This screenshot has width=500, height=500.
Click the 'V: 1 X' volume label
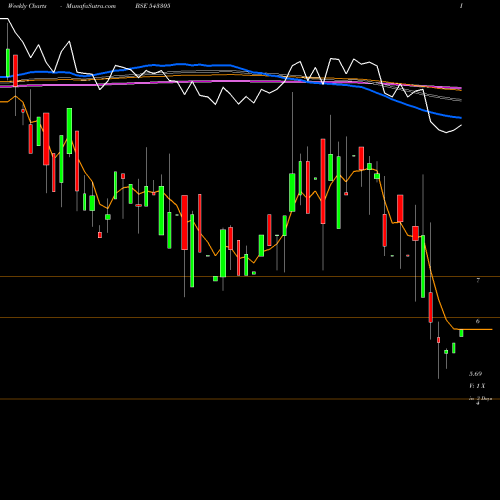click(477, 386)
